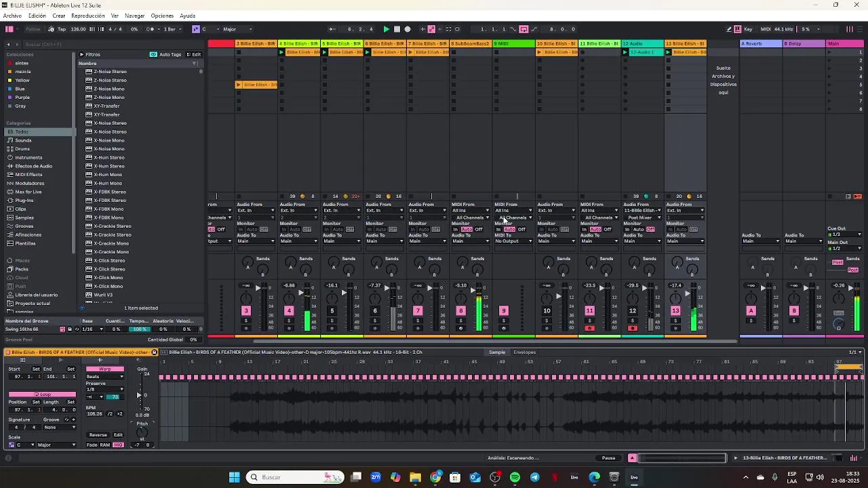
Task: Click MIDI overdub plus icon
Action: [x=422, y=29]
